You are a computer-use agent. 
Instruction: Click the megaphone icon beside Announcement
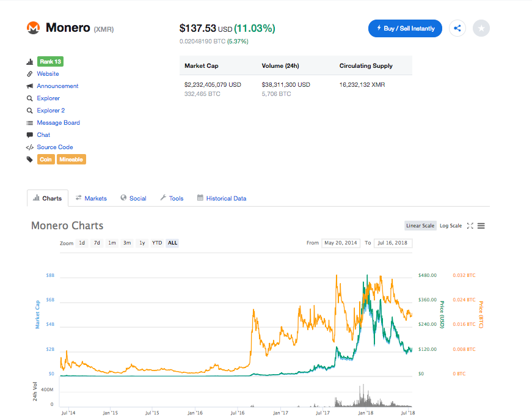pos(30,86)
